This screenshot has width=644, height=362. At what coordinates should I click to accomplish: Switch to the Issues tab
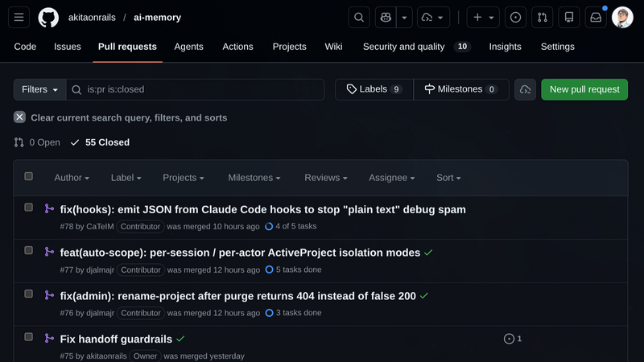pos(68,47)
